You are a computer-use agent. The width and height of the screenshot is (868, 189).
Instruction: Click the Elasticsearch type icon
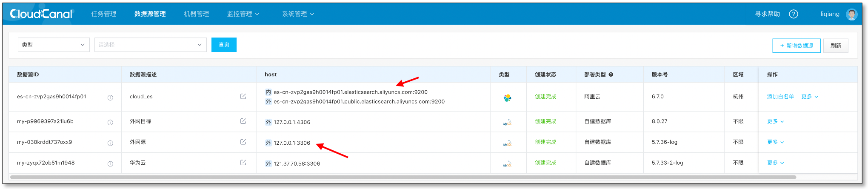[x=507, y=98]
